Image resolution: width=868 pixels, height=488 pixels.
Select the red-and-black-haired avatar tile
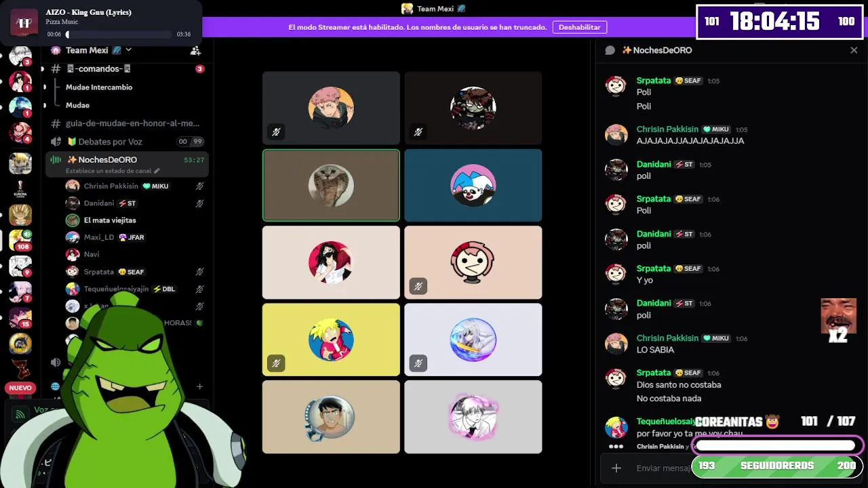[331, 262]
